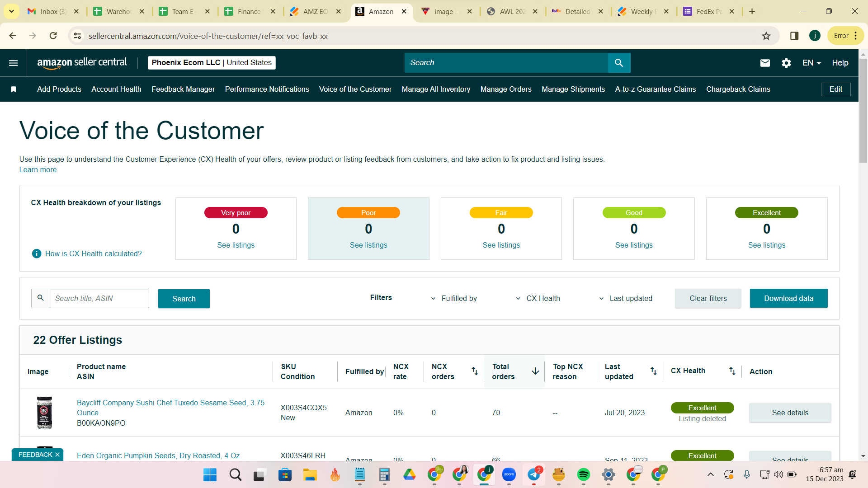Sort by NCX orders arrows
This screenshot has width=868, height=488.
click(x=475, y=371)
